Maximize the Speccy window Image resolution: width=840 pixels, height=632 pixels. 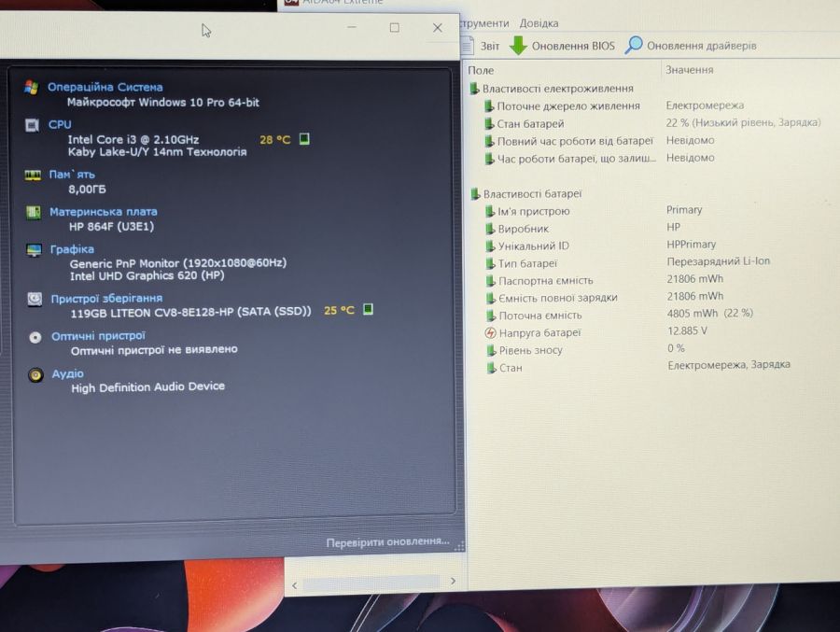[x=394, y=27]
